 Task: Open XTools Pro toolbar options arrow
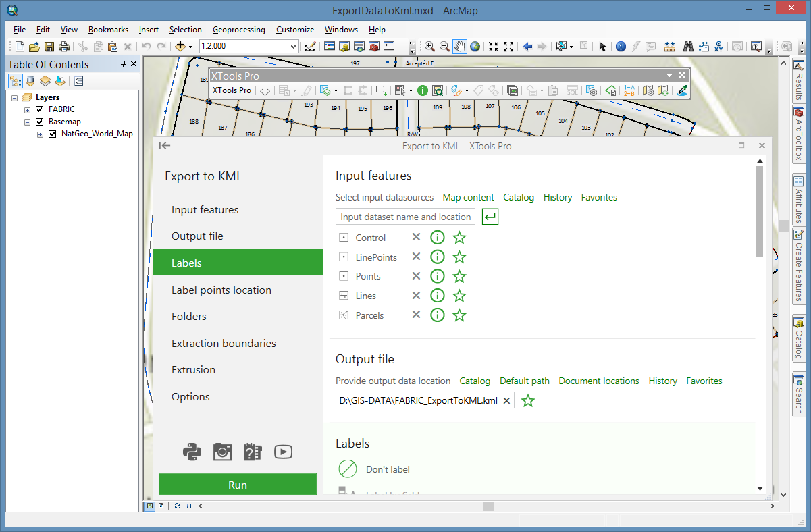(x=670, y=76)
